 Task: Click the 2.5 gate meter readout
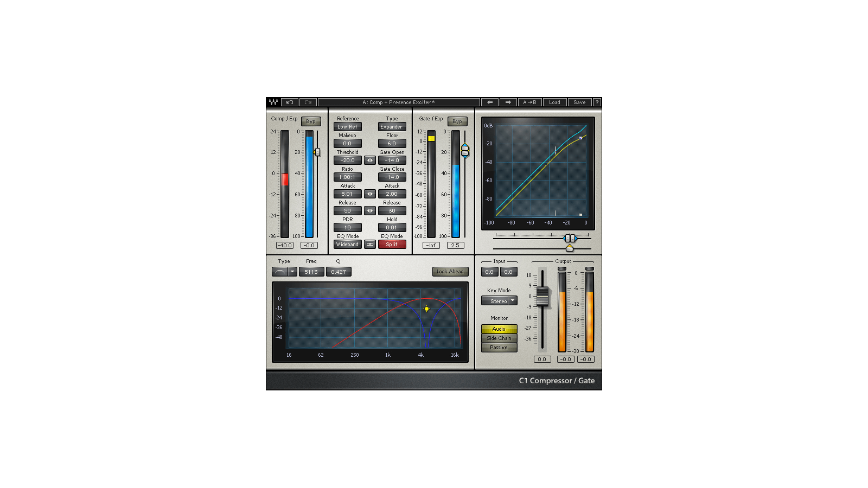(455, 246)
